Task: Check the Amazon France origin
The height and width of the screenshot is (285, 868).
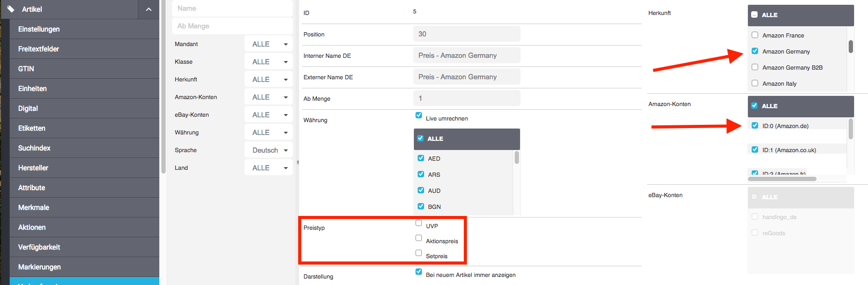Action: pos(755,35)
